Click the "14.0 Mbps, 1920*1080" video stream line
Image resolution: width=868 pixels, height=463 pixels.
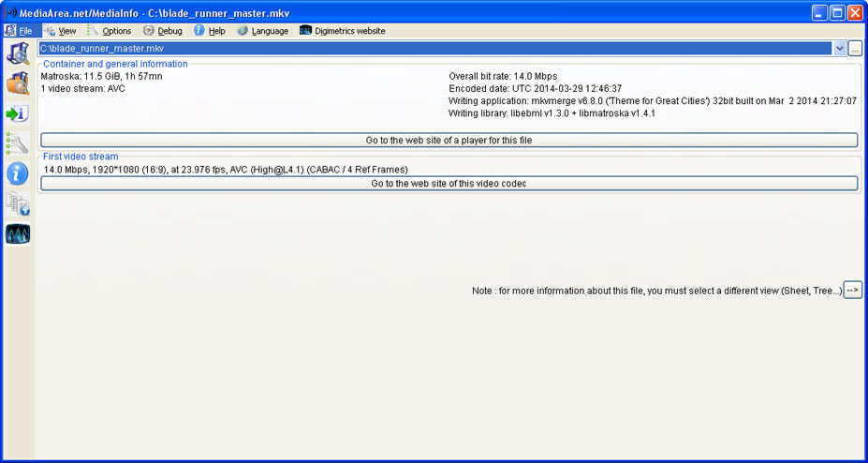[226, 170]
